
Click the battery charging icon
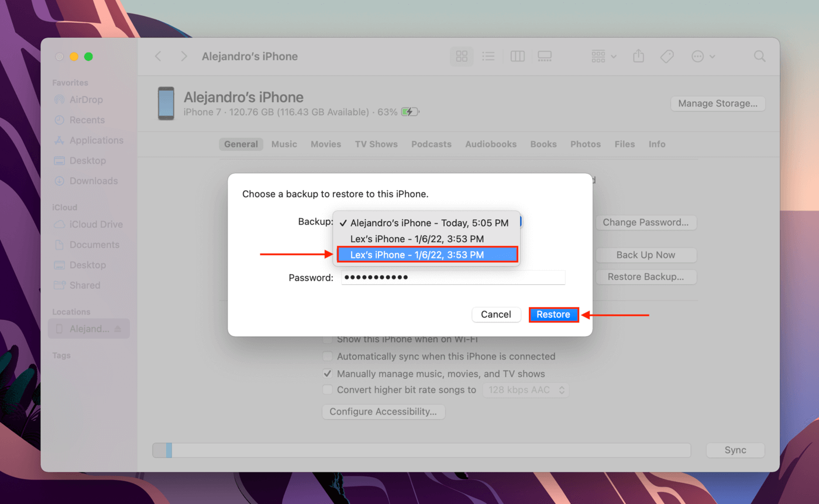(410, 112)
